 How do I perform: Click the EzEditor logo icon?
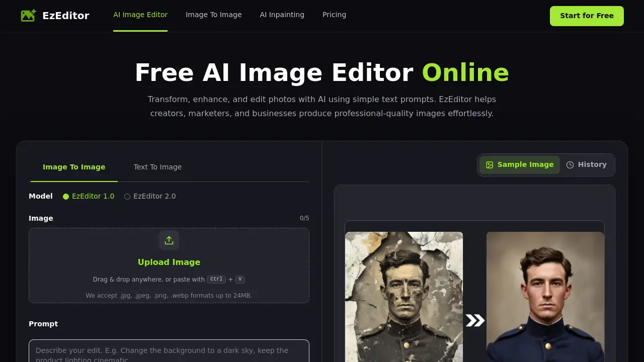click(x=29, y=16)
